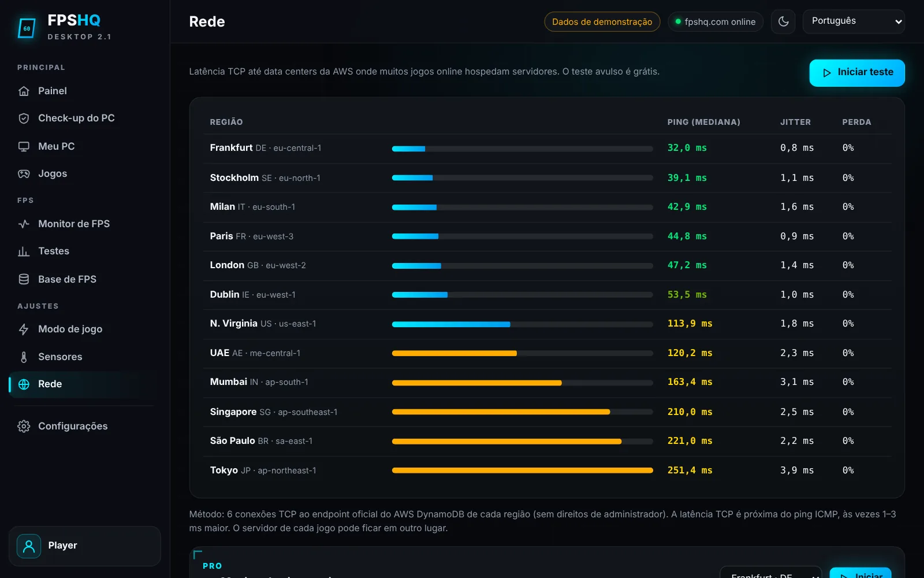Start the network test with Iniciar teste
The image size is (924, 578).
(x=857, y=73)
